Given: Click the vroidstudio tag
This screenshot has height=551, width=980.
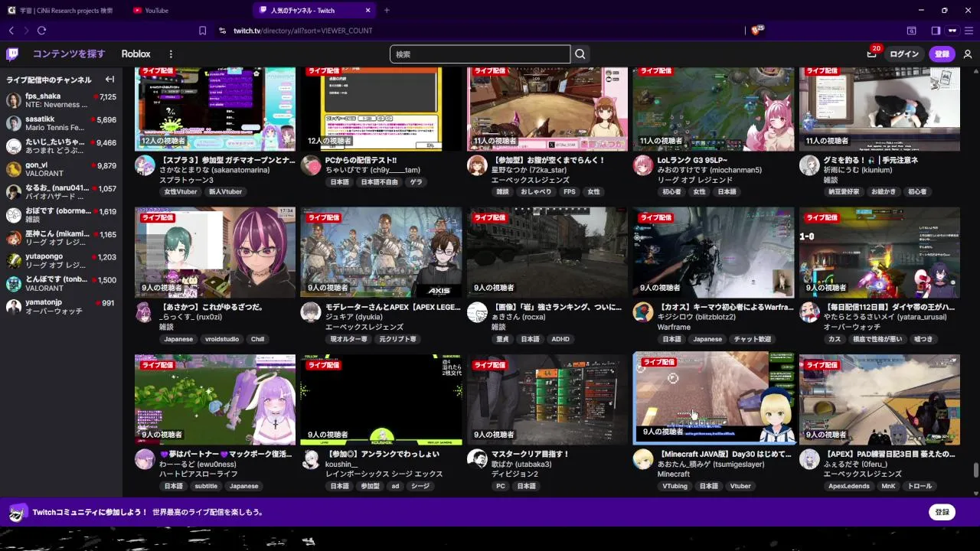Looking at the screenshot, I should (222, 339).
